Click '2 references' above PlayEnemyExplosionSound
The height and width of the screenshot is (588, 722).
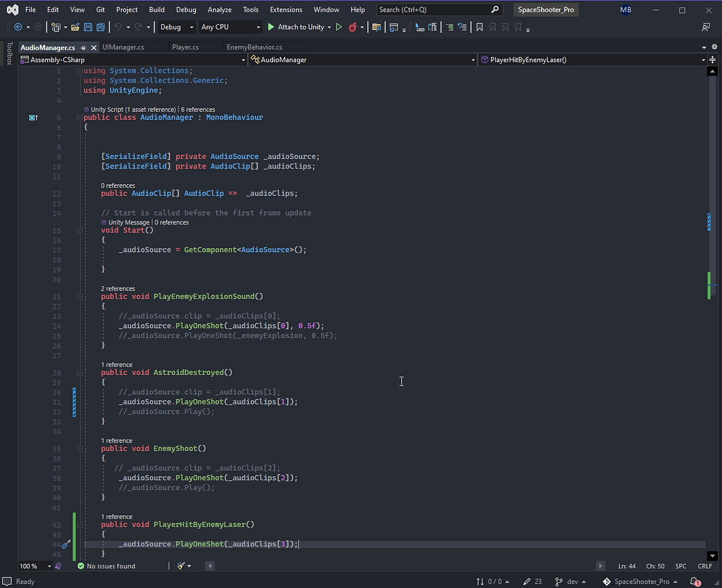[118, 289]
